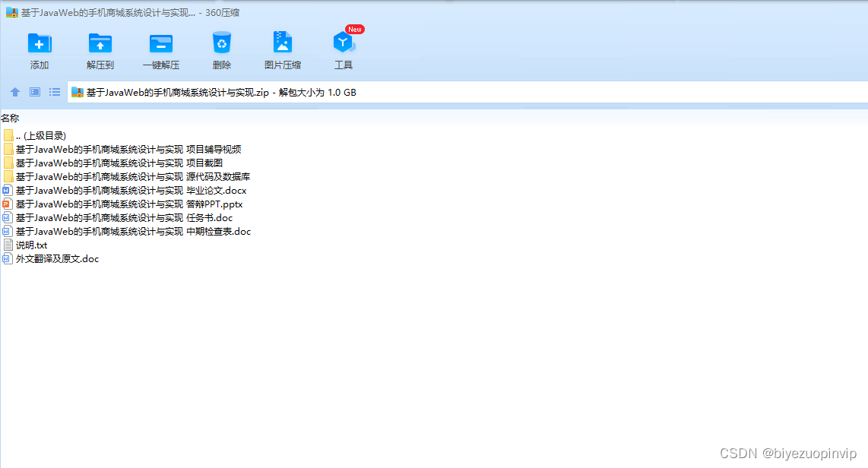Click the 项目截图 folder icon

[8, 163]
